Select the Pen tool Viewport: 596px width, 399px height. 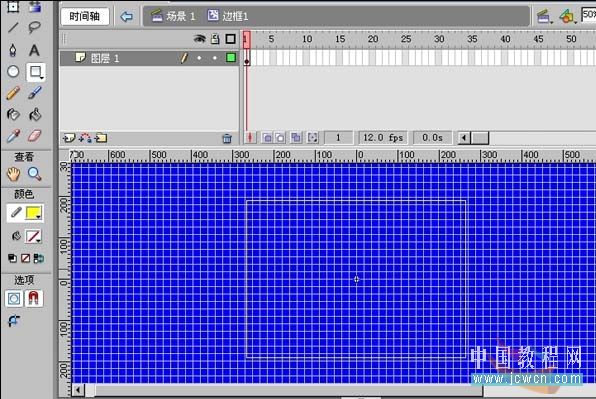(13, 50)
